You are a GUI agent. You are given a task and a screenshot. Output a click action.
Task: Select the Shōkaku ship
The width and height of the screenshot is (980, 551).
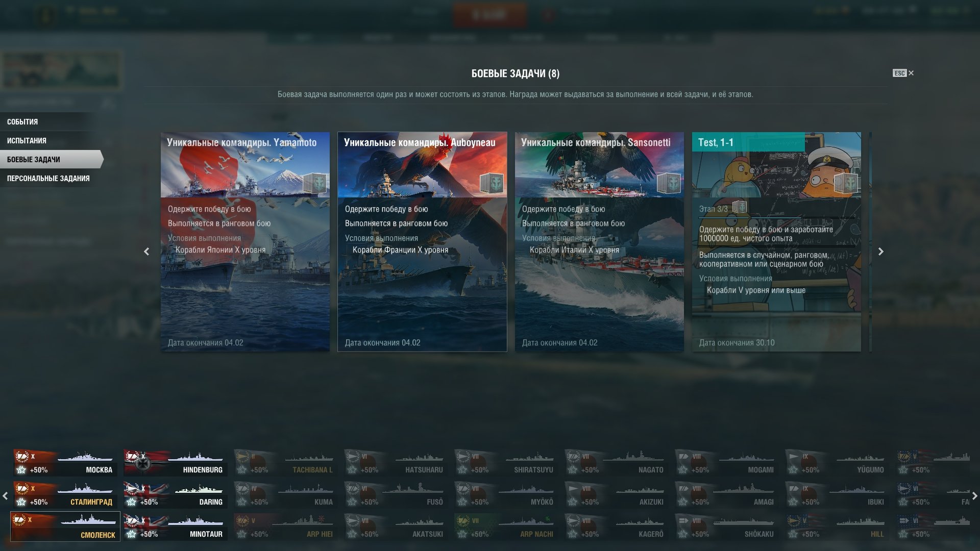coord(727,527)
